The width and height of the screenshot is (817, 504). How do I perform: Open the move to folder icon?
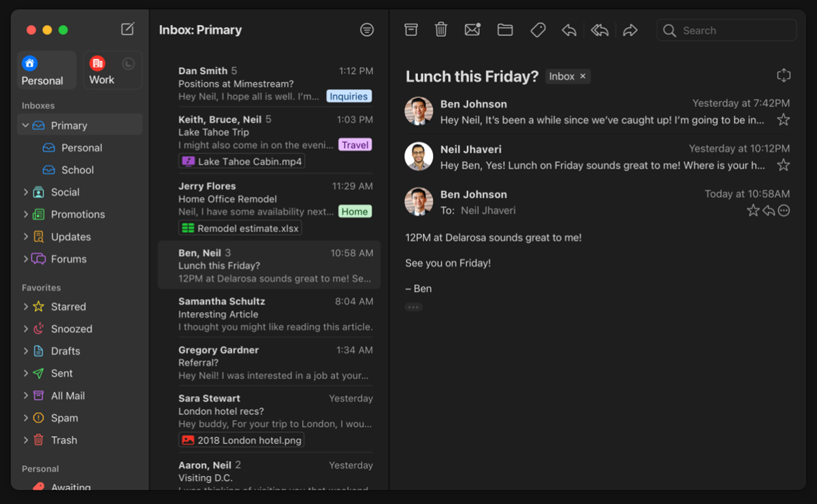click(504, 30)
